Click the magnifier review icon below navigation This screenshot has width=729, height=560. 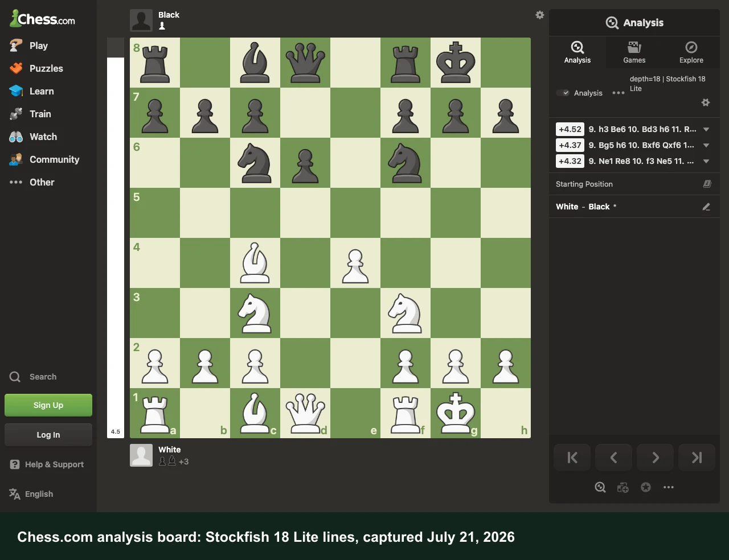(x=600, y=487)
